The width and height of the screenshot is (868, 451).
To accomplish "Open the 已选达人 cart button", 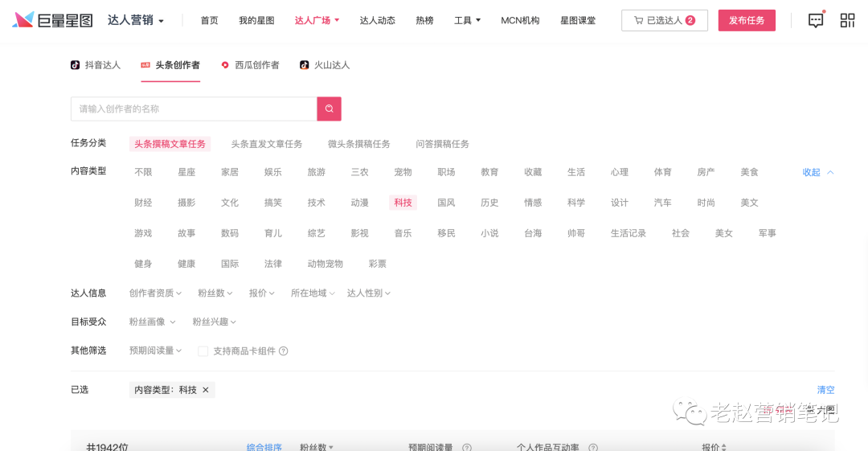I will click(x=665, y=21).
